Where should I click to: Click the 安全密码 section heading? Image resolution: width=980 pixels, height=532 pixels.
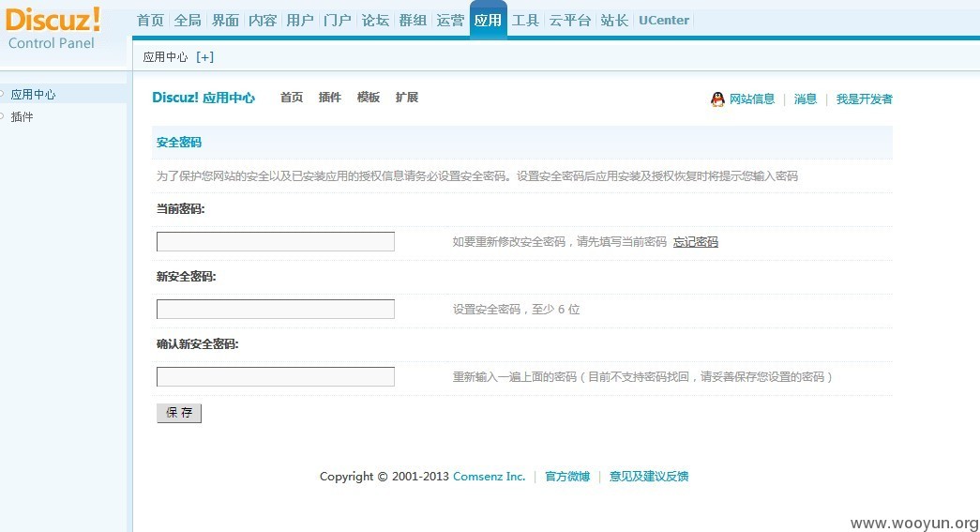tap(179, 143)
